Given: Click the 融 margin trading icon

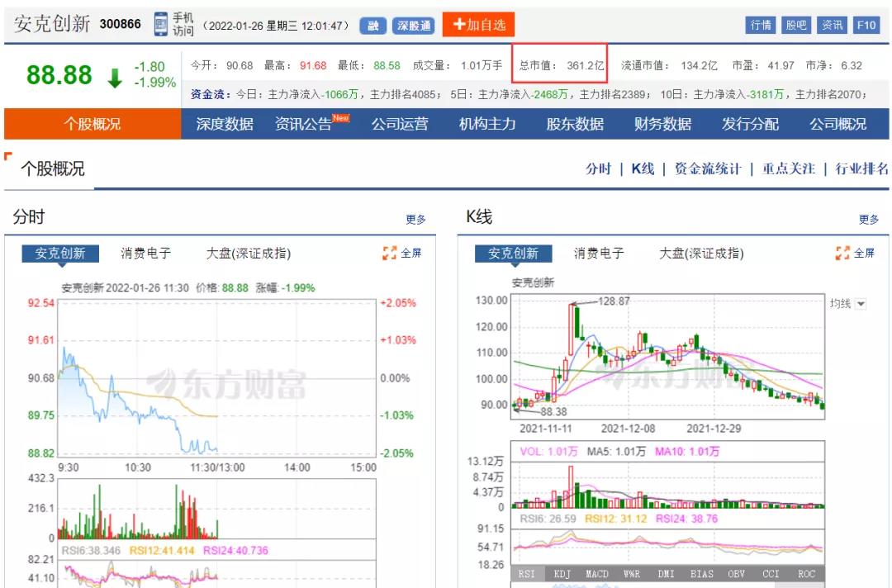Looking at the screenshot, I should (372, 25).
